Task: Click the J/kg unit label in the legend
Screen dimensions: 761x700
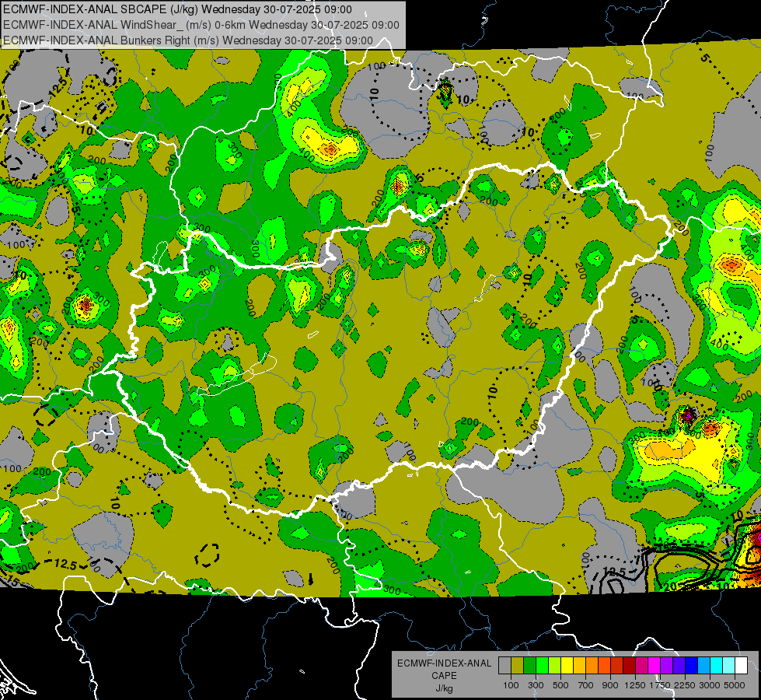Action: tap(444, 688)
